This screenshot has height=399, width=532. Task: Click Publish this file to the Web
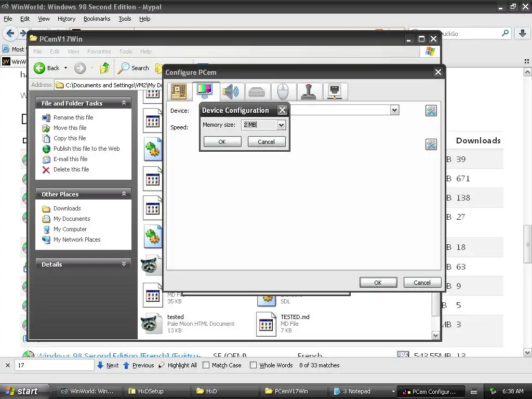[87, 149]
